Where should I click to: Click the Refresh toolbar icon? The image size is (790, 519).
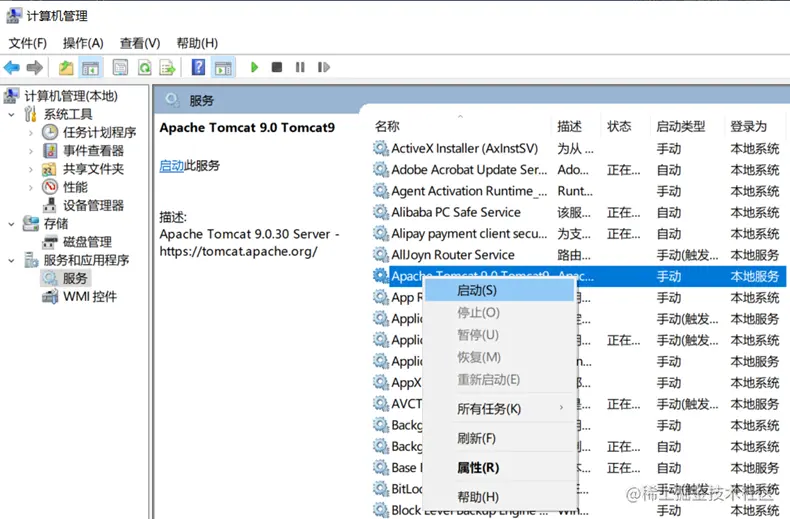click(145, 67)
